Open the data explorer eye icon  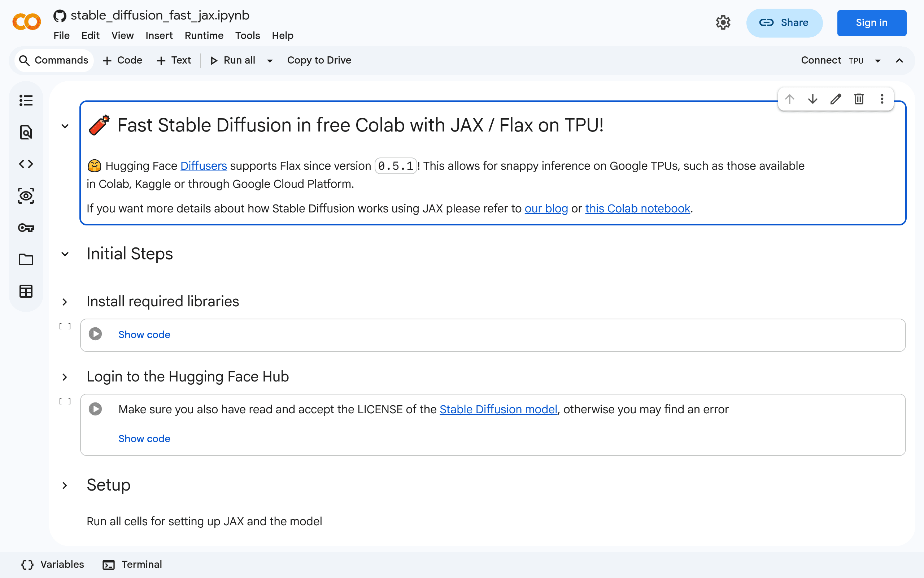coord(26,196)
